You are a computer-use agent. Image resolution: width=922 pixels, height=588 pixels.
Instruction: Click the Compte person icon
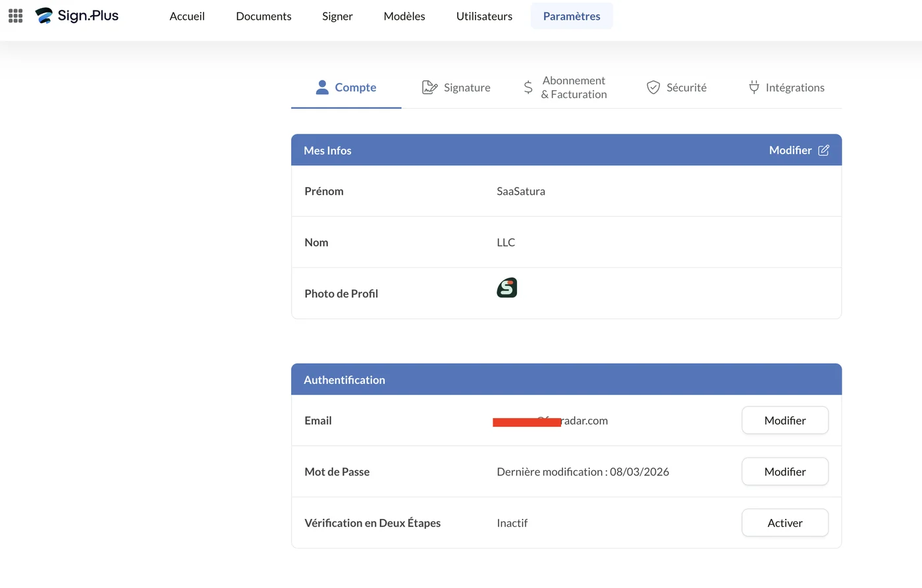(x=322, y=88)
